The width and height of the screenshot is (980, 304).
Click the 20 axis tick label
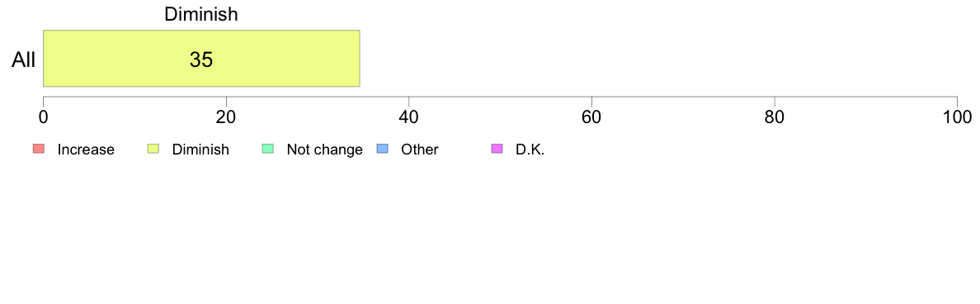[x=226, y=116]
